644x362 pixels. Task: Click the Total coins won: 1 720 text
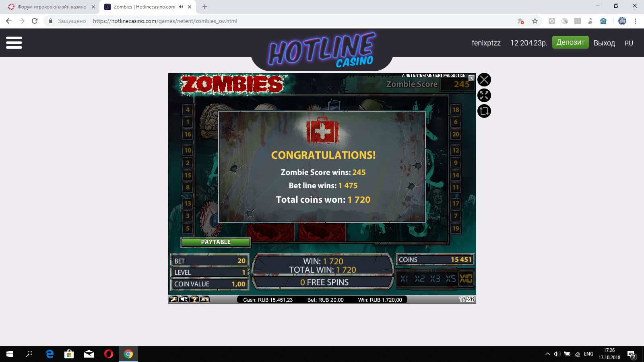click(x=323, y=200)
